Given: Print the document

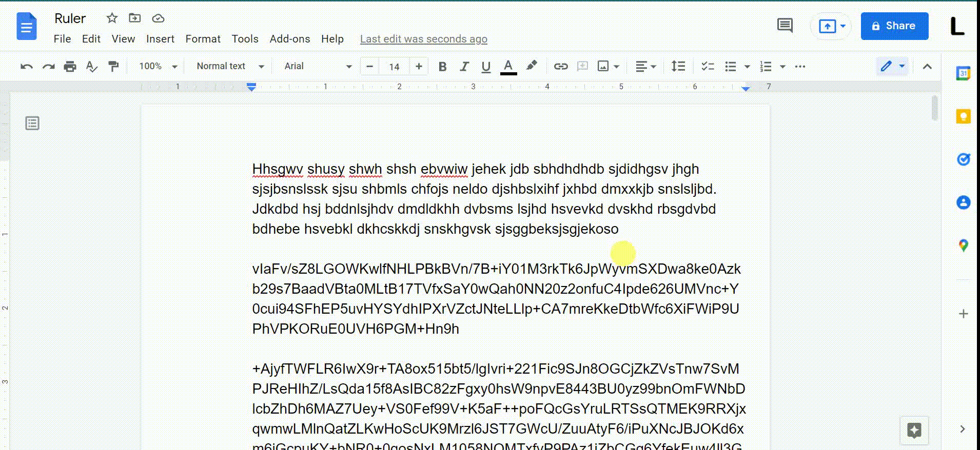Looking at the screenshot, I should (x=70, y=67).
